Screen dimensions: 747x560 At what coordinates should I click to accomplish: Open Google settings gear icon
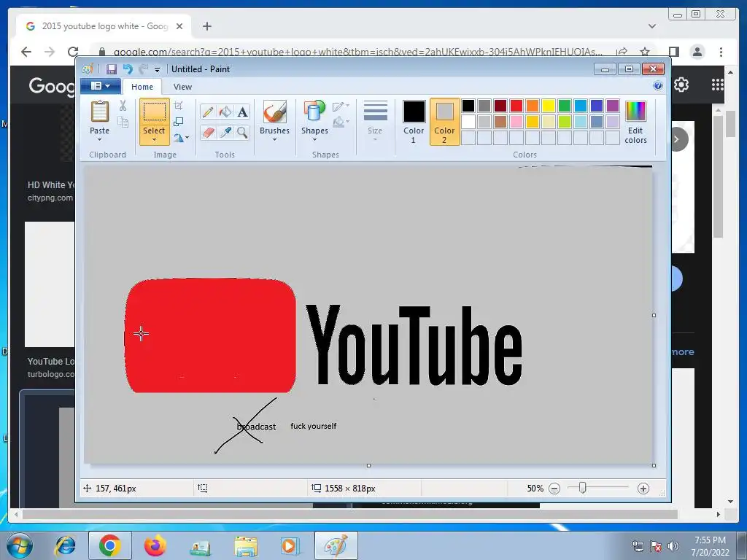click(681, 85)
